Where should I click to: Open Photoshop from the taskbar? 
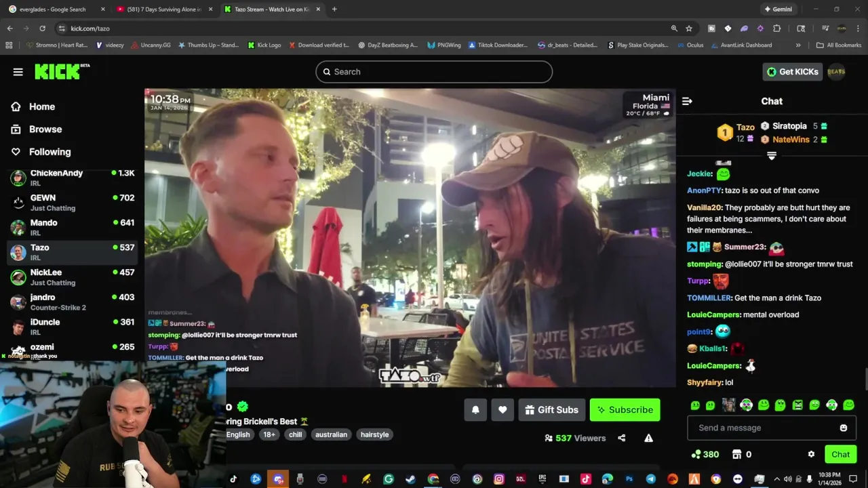tap(629, 479)
